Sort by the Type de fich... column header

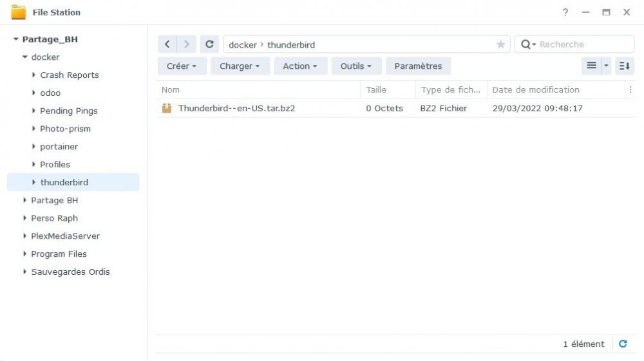(451, 90)
